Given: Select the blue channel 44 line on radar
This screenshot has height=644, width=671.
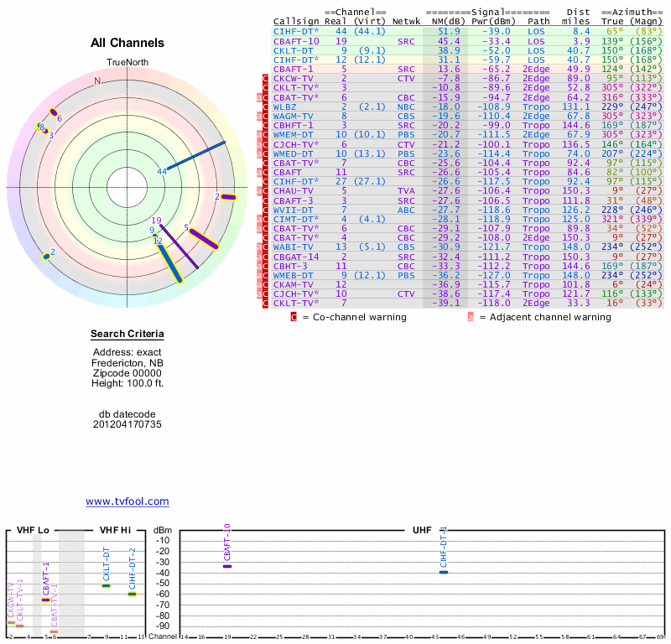Looking at the screenshot, I should (197, 156).
